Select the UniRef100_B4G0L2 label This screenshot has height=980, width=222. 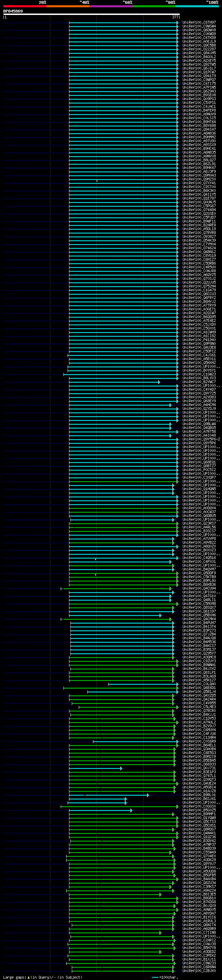tap(199, 57)
